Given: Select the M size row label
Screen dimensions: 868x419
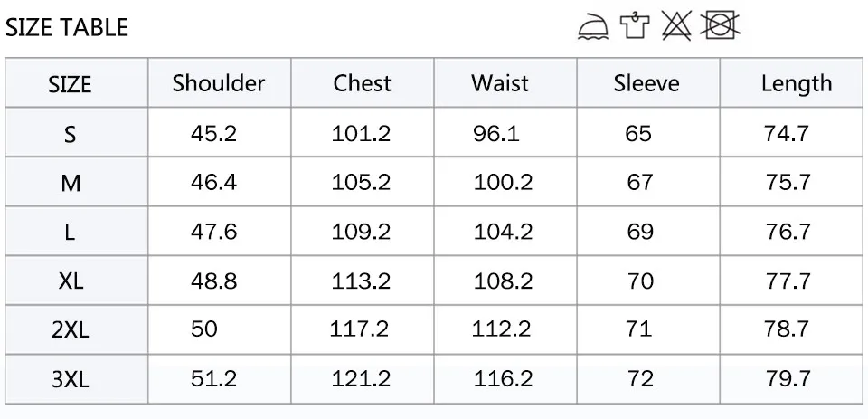Looking at the screenshot, I should [x=71, y=182].
